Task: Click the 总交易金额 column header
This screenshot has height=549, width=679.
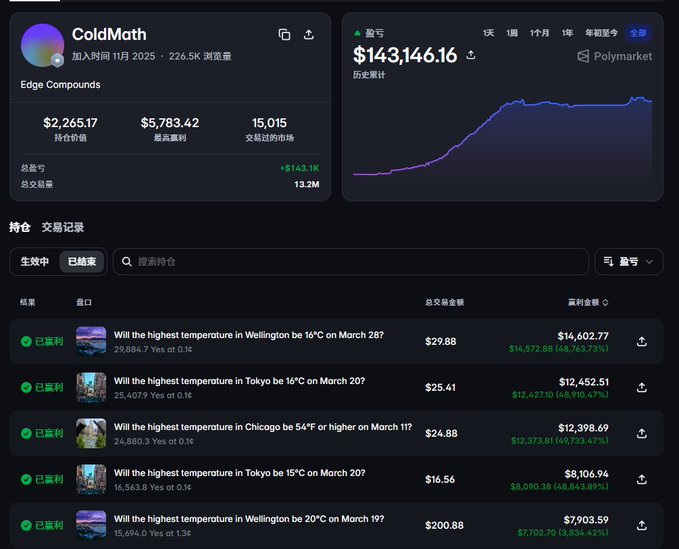Action: [444, 302]
